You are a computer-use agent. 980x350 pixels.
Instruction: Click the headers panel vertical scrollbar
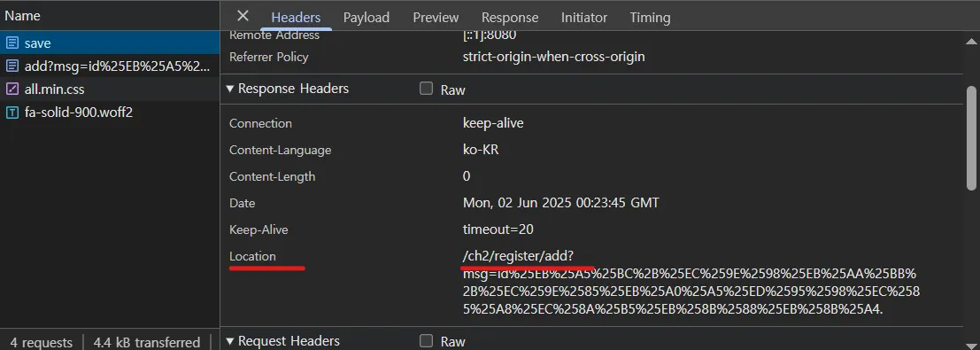[x=971, y=137]
